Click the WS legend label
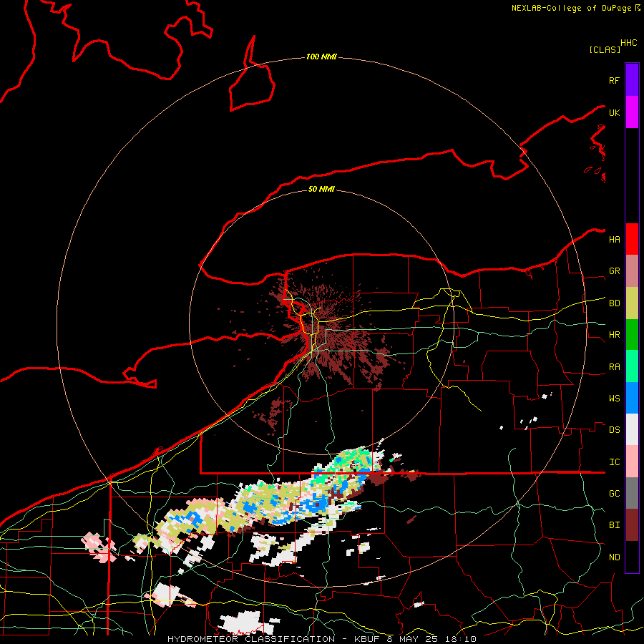This screenshot has width=644, height=644. [615, 399]
